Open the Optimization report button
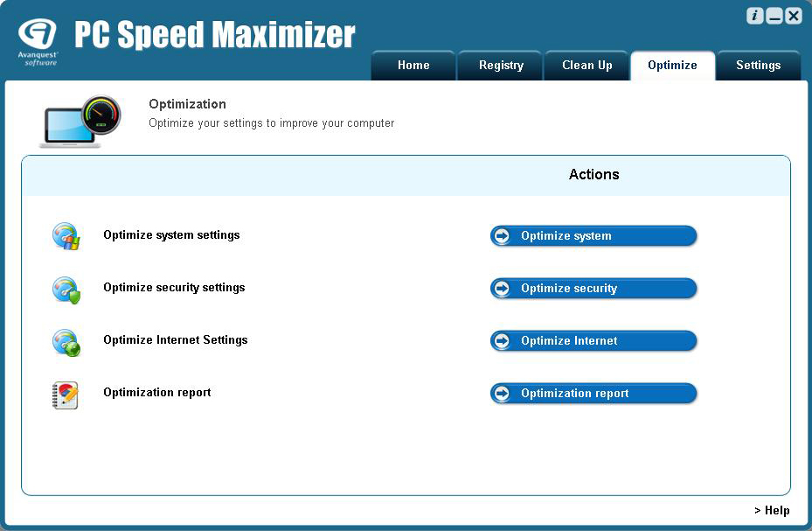Viewport: 812px width, 531px height. tap(593, 393)
